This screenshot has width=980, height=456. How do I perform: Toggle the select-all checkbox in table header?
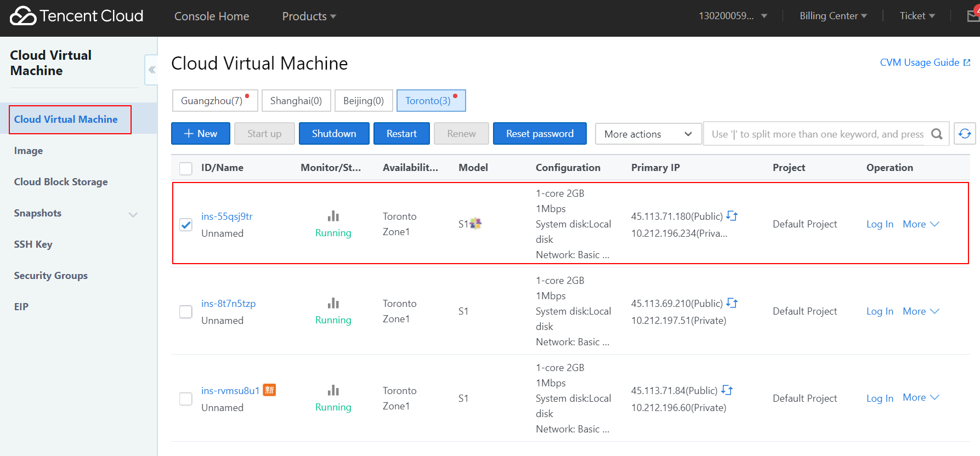click(x=186, y=168)
